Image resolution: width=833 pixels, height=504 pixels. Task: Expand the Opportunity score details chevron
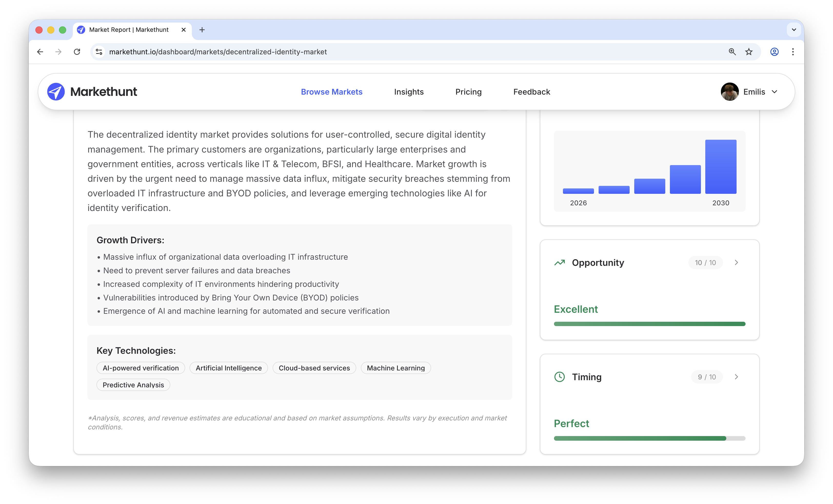(x=737, y=262)
